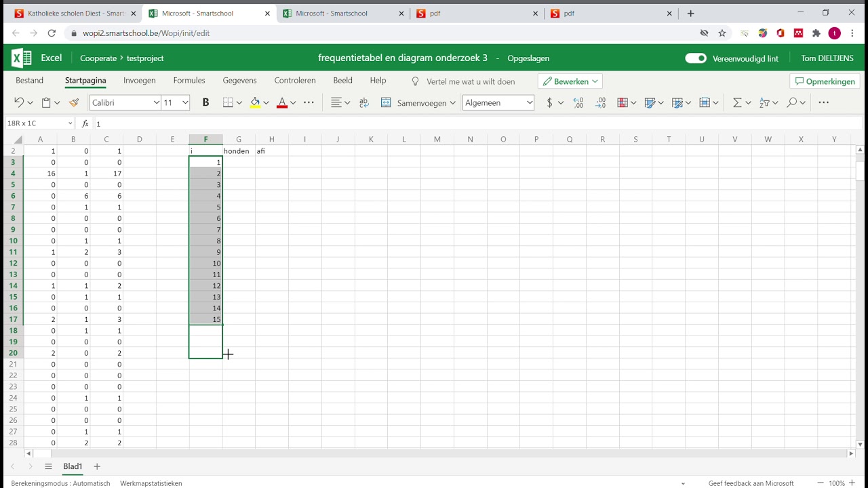Image resolution: width=868 pixels, height=488 pixels.
Task: Select column header G
Action: [239, 139]
